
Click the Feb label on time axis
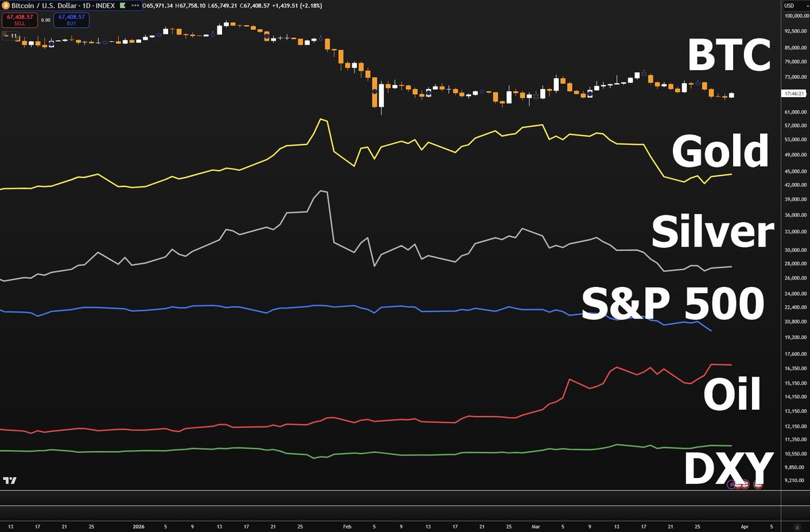[348, 527]
